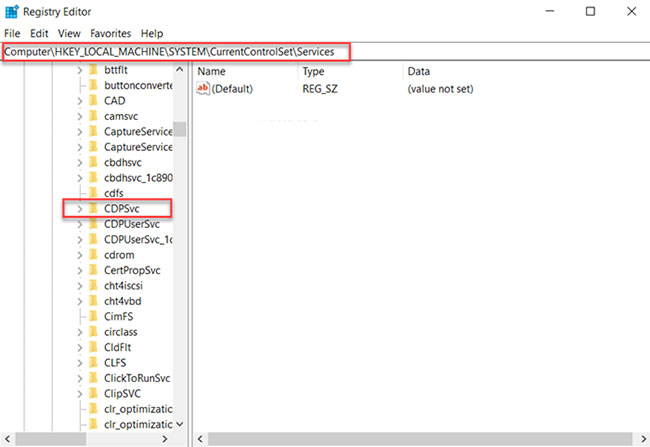Open the File menu
Viewport: 650px width, 447px height.
point(12,33)
